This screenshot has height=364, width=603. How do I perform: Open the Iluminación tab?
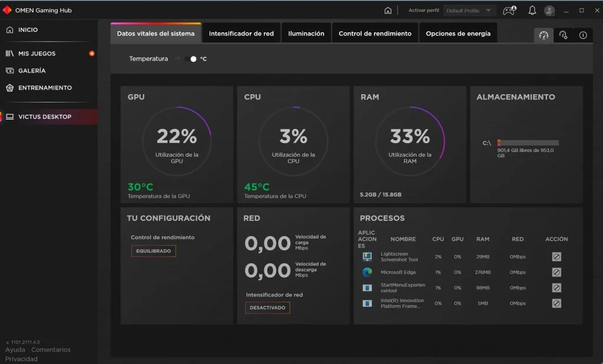(306, 34)
